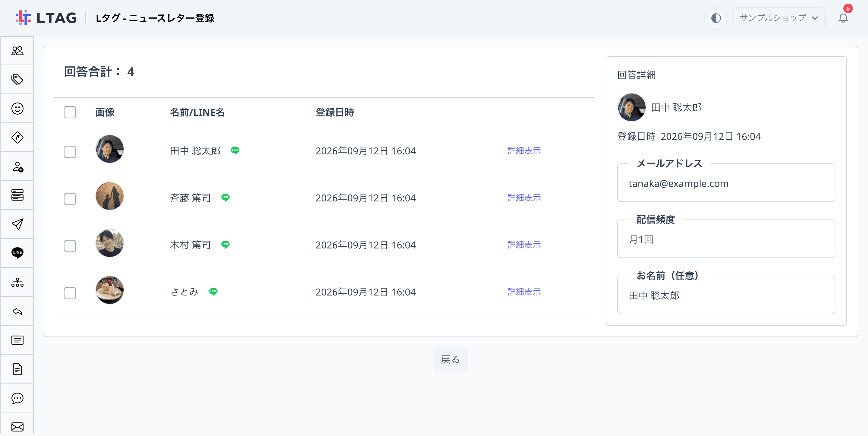Click the お名前（任意）field in detail panel
The width and height of the screenshot is (868, 436).
pyautogui.click(x=726, y=295)
